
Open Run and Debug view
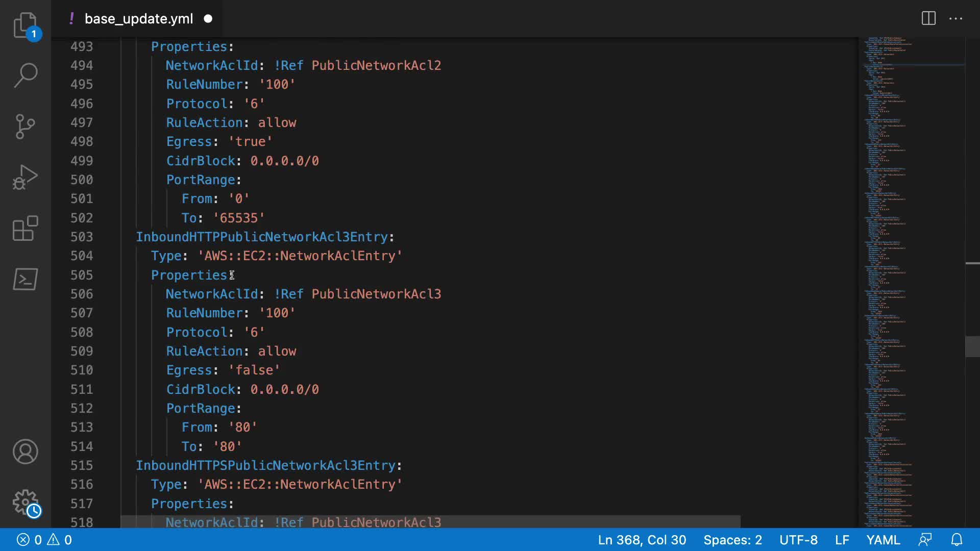coord(25,178)
